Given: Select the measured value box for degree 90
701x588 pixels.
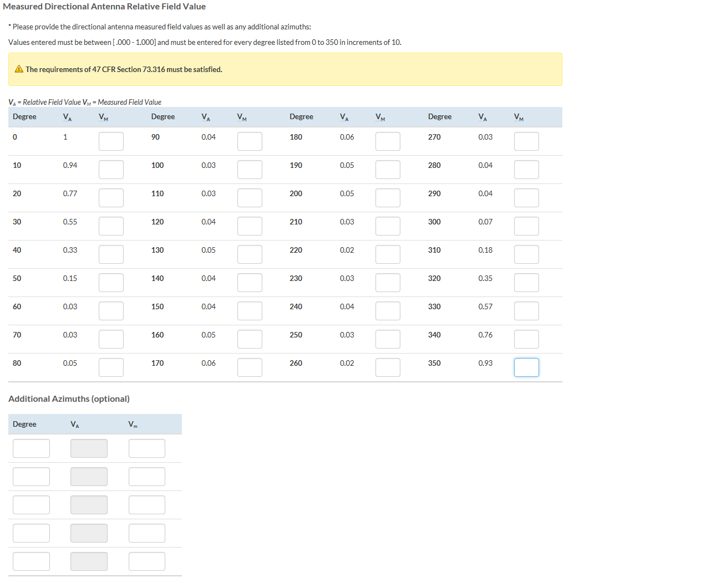Looking at the screenshot, I should click(x=250, y=141).
